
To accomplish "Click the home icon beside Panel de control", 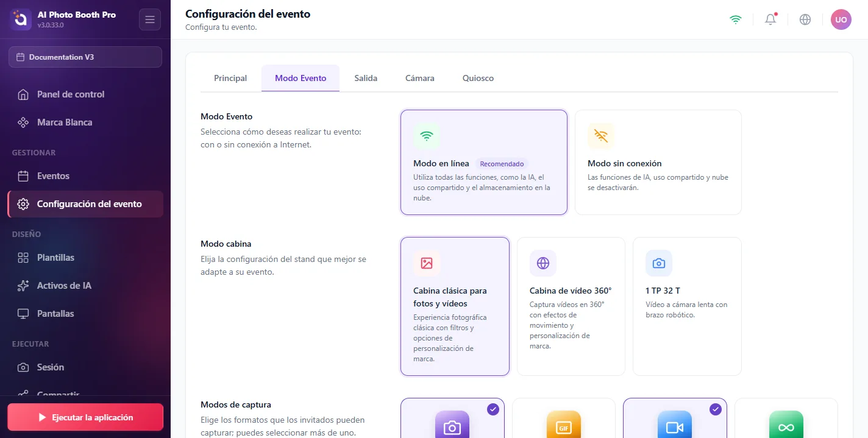I will point(23,94).
